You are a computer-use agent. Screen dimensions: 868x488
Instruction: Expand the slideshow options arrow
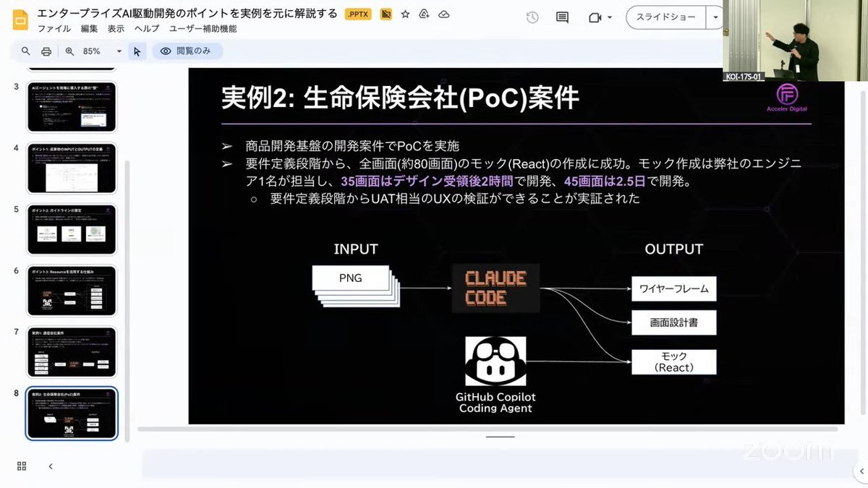(x=715, y=17)
